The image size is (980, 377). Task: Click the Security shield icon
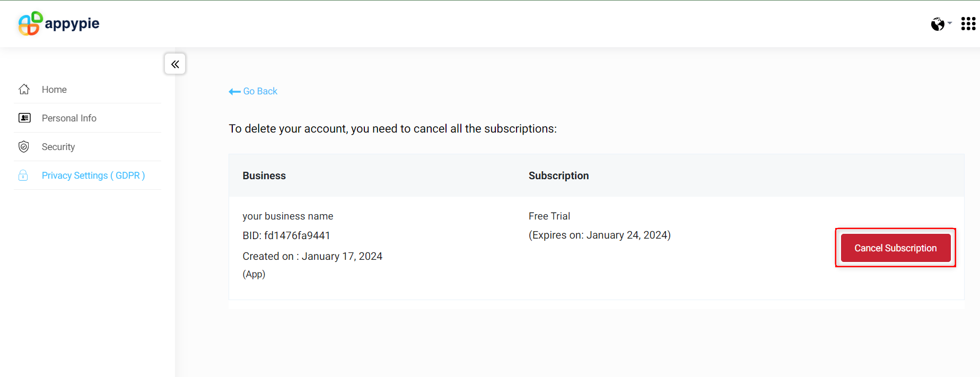tap(24, 147)
